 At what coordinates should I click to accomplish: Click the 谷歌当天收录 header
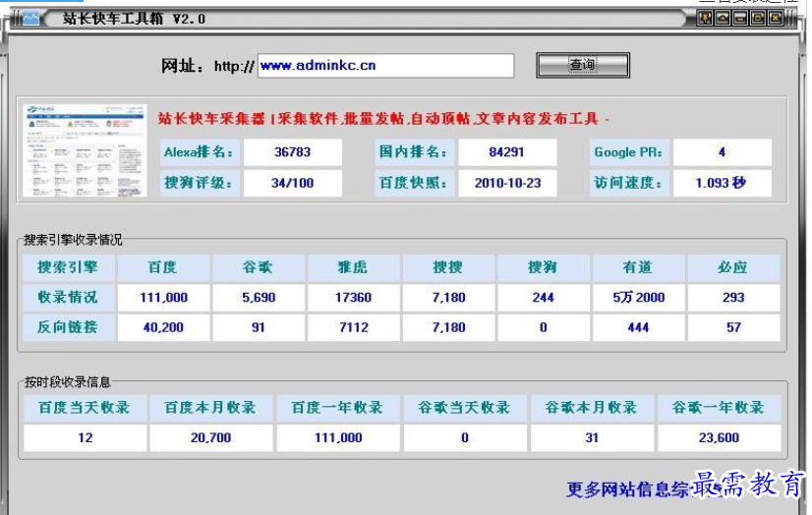(465, 408)
